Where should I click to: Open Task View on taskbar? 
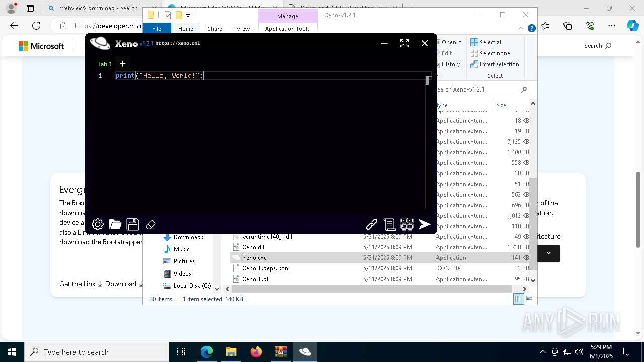tap(181, 352)
